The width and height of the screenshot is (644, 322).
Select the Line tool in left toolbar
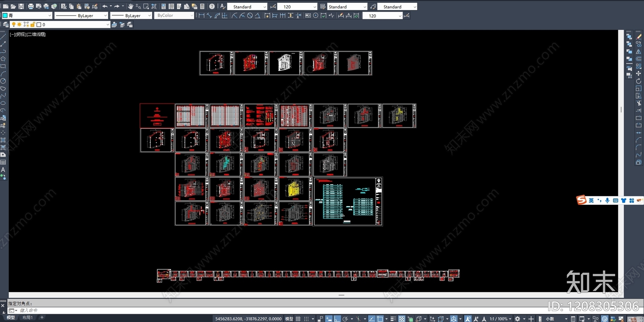click(x=3, y=37)
